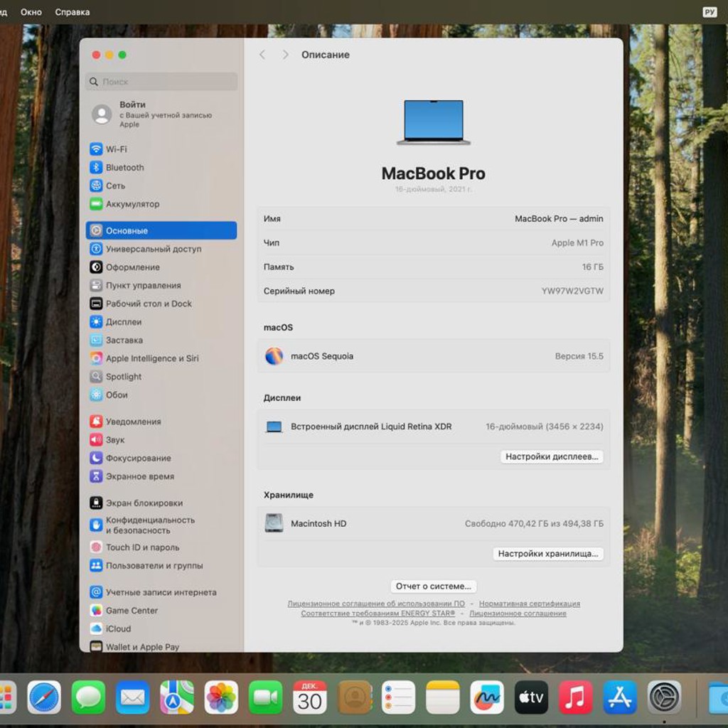Click the Macintosh HD storage row
The width and height of the screenshot is (728, 728).
tap(433, 524)
